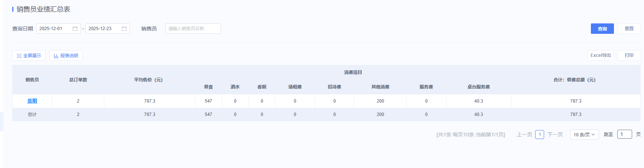The image size is (644, 168).
Task: Click the 香烟 column header
Action: click(262, 87)
